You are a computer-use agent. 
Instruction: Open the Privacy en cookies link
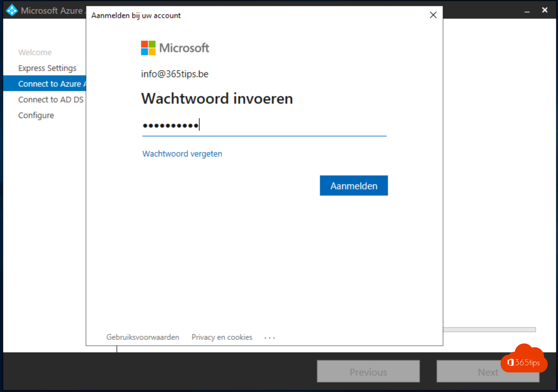point(222,337)
